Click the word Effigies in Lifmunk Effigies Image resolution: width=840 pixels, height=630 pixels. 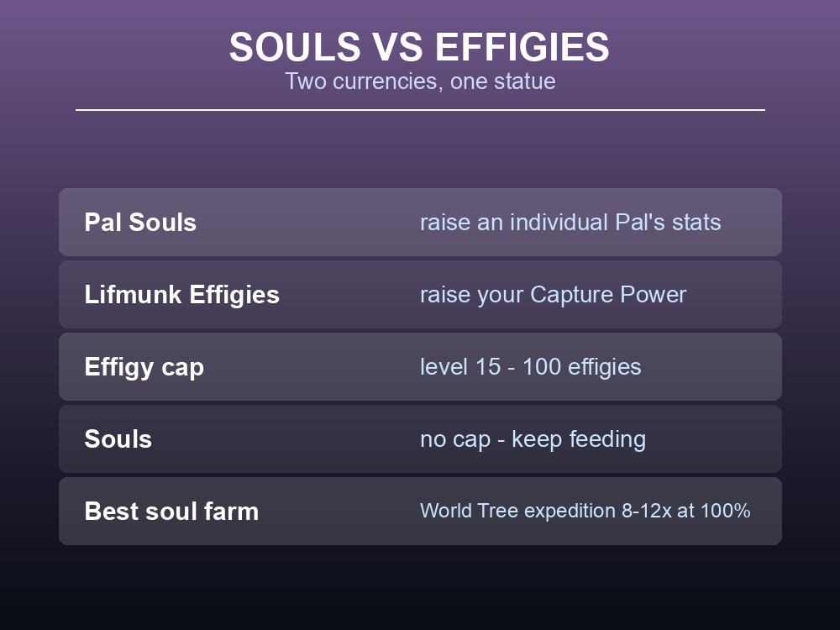(234, 295)
